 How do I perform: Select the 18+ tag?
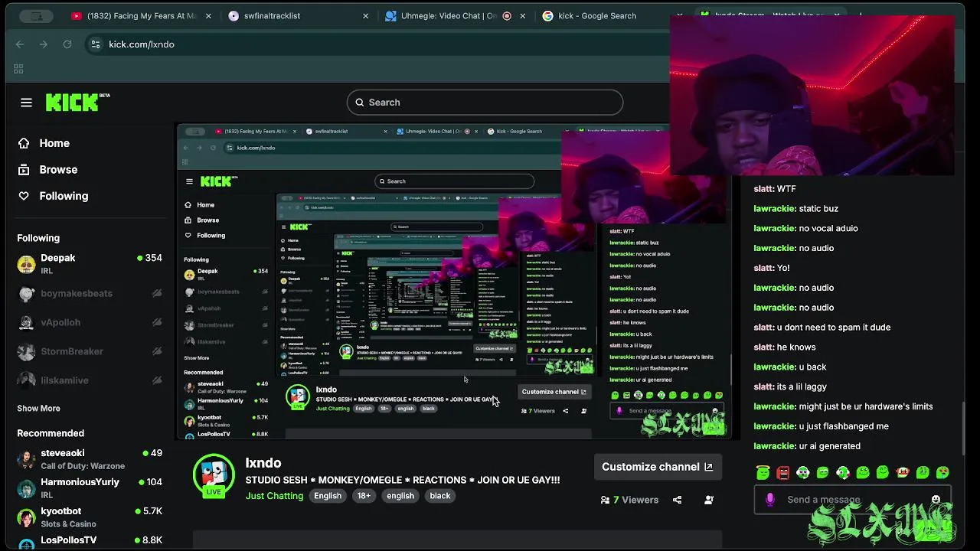364,496
